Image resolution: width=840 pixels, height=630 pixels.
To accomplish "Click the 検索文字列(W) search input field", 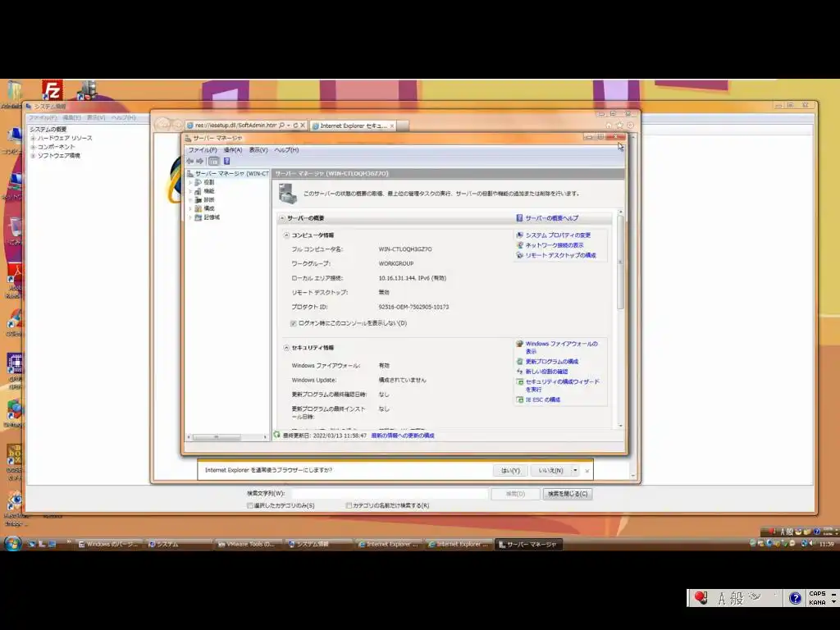I will pyautogui.click(x=390, y=493).
